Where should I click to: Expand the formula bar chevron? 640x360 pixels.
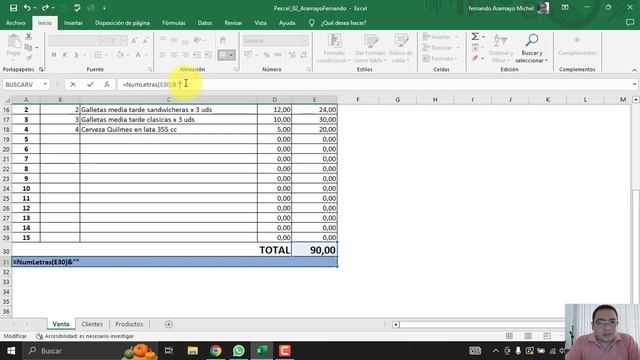(x=634, y=84)
